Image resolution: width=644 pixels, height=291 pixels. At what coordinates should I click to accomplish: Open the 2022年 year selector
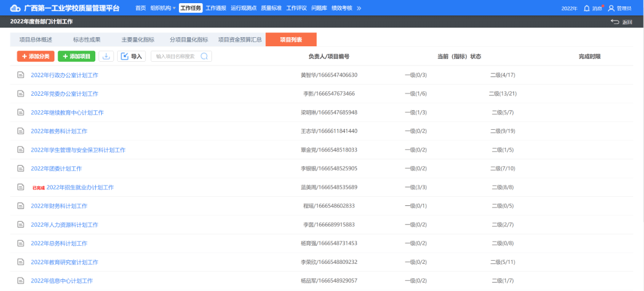569,9
